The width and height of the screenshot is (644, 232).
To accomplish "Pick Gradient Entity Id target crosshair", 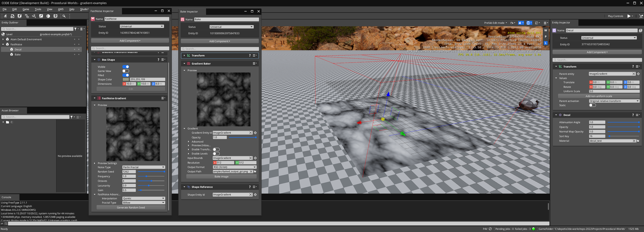I will (255, 133).
